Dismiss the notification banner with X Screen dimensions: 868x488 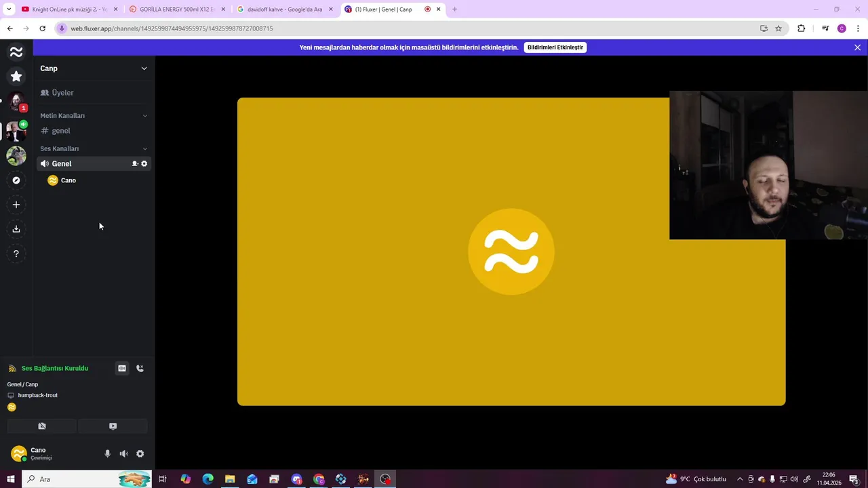[857, 47]
